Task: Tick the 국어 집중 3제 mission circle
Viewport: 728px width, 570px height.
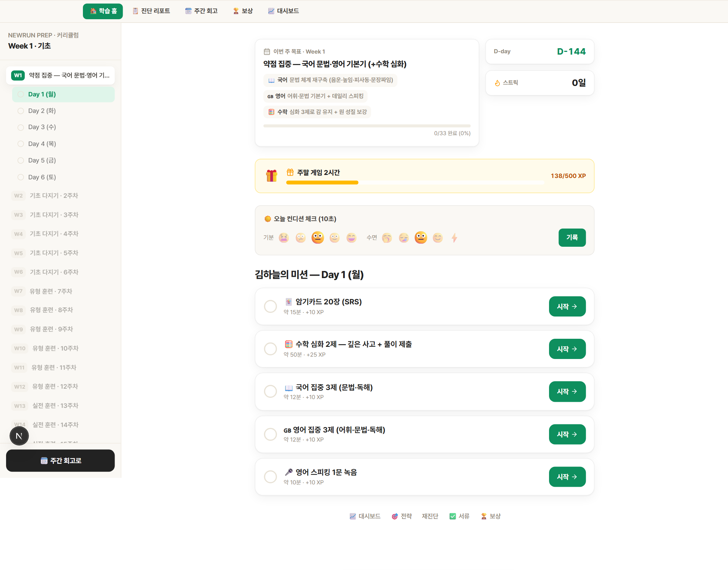Action: point(270,391)
